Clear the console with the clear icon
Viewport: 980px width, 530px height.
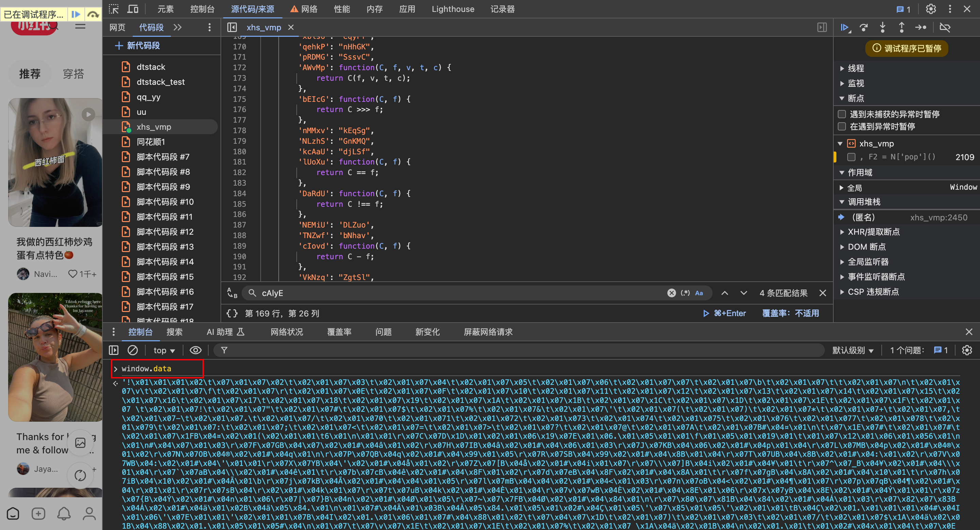pos(132,350)
